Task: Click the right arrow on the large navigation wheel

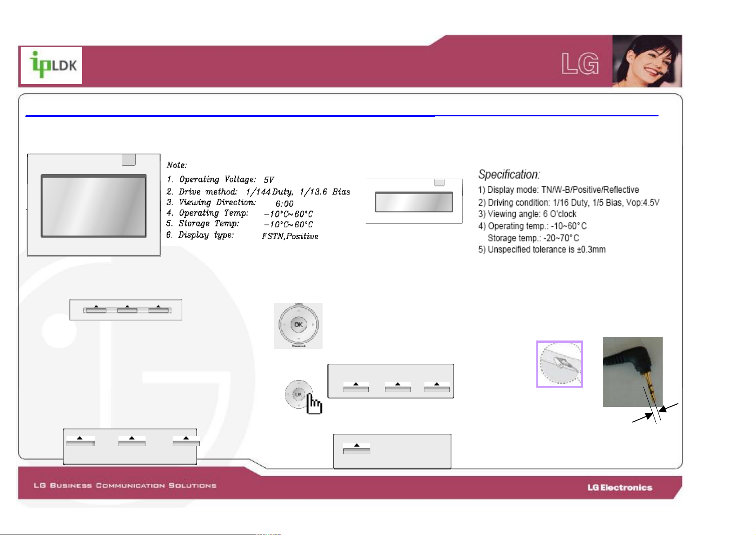Action: tap(313, 324)
